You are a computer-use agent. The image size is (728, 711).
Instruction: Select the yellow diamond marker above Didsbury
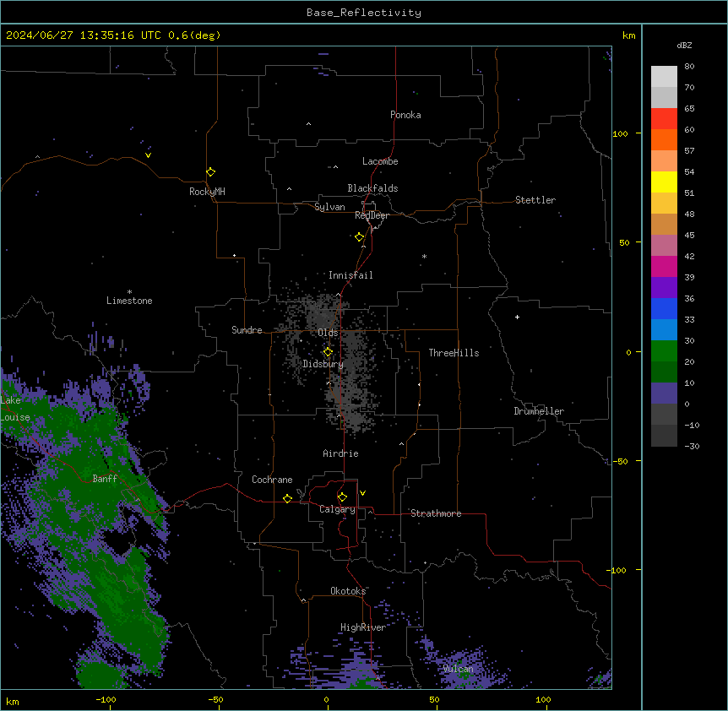point(328,352)
